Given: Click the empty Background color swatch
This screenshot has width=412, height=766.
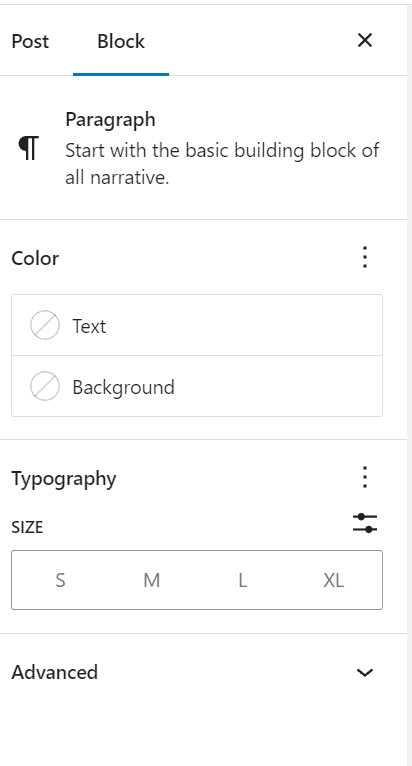Looking at the screenshot, I should [x=45, y=386].
